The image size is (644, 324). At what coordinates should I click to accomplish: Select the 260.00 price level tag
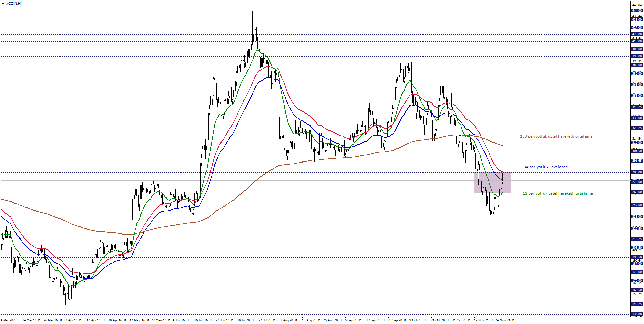click(x=637, y=192)
